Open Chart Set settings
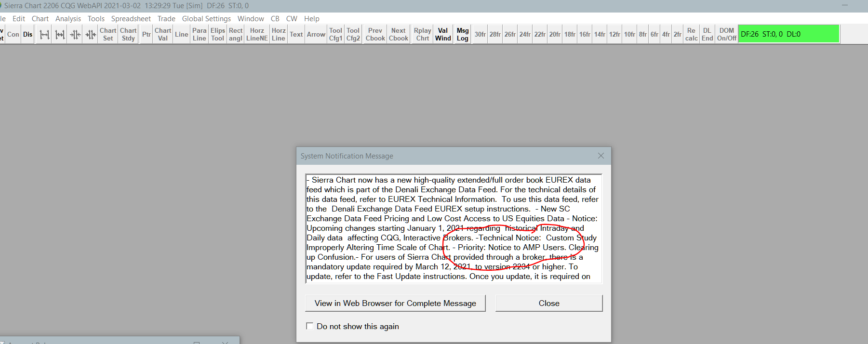Image resolution: width=868 pixels, height=344 pixels. pyautogui.click(x=108, y=34)
